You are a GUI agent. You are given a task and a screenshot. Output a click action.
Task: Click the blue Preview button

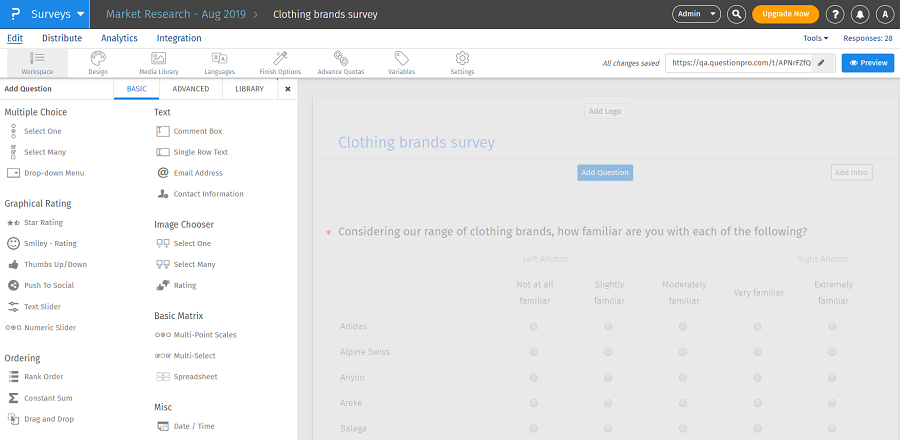pyautogui.click(x=867, y=62)
